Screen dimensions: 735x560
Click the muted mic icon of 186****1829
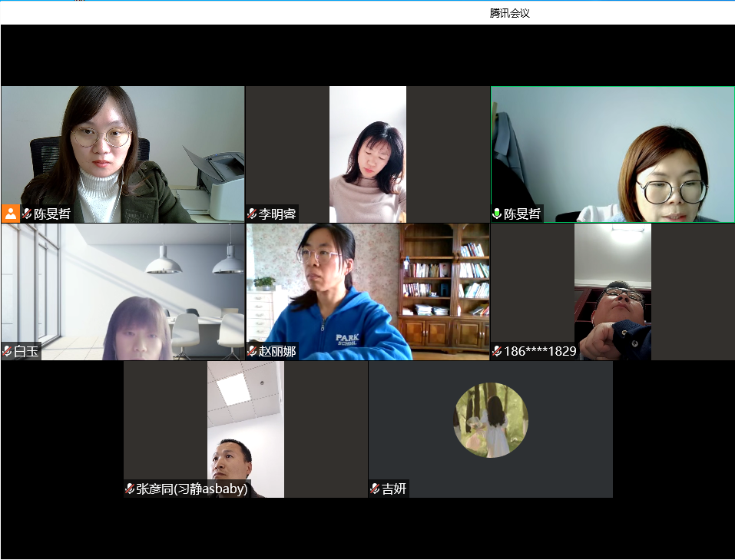click(498, 350)
